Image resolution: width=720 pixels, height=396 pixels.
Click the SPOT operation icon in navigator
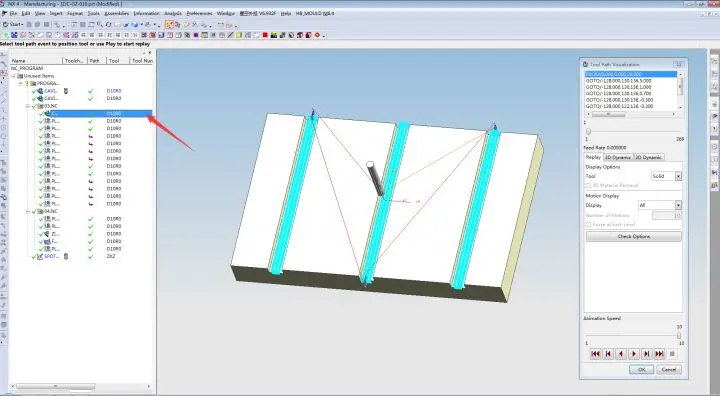[x=40, y=256]
